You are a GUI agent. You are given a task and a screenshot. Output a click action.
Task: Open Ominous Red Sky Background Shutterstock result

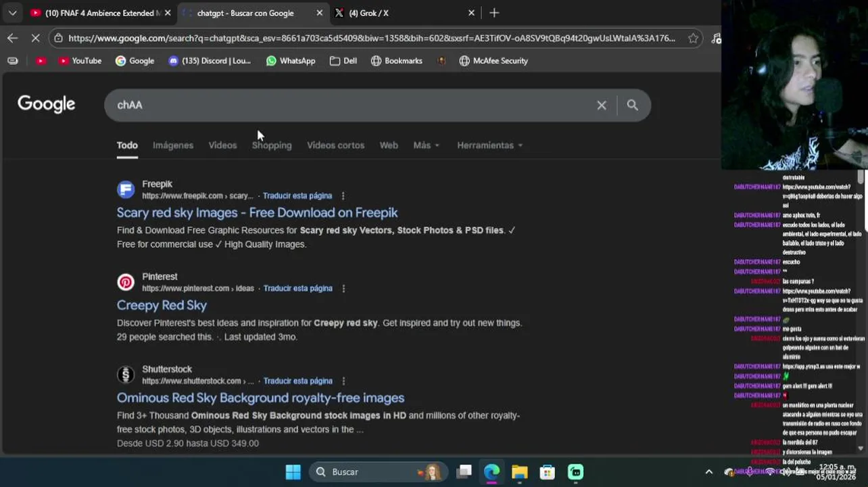tap(260, 398)
